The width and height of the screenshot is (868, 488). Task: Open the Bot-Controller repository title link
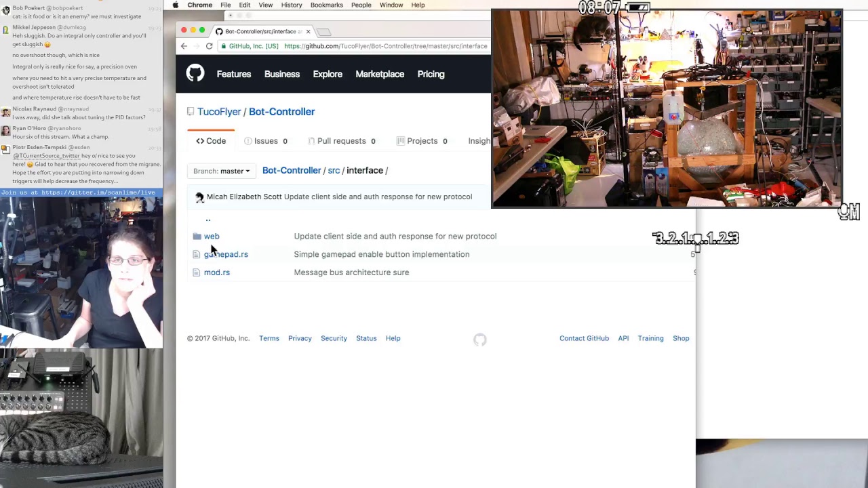pyautogui.click(x=281, y=112)
